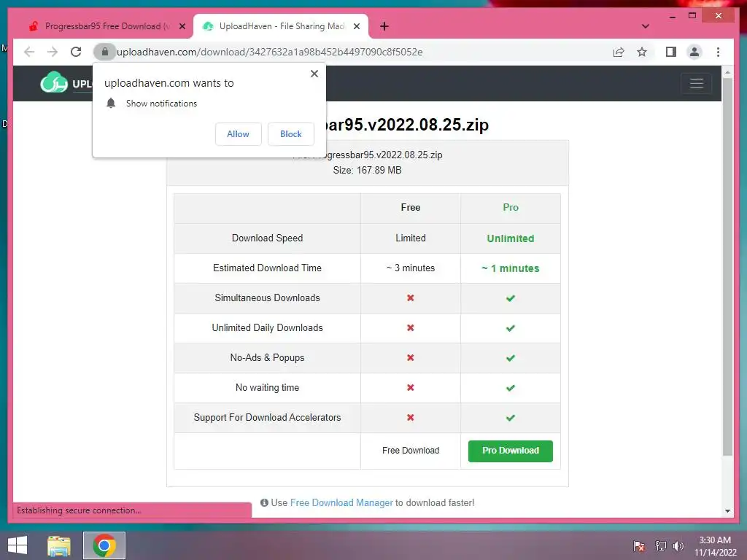Open Action Center flag icon in tray
This screenshot has width=747, height=560.
pyautogui.click(x=639, y=546)
